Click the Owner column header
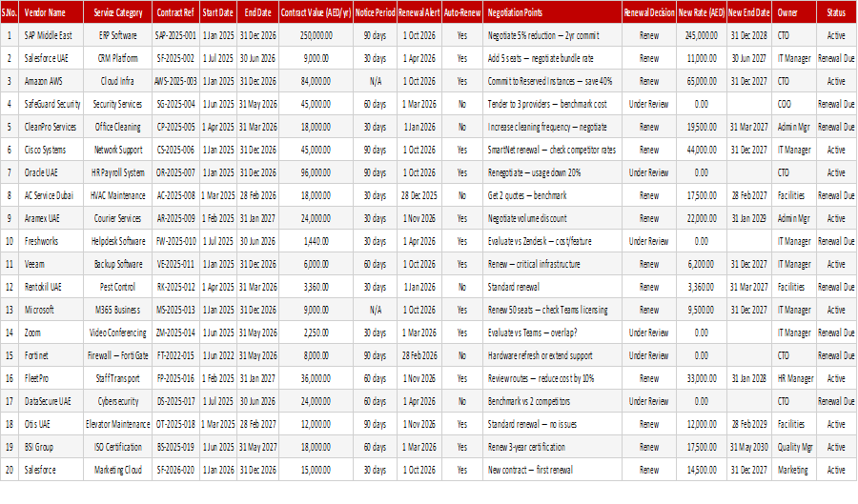 [793, 12]
